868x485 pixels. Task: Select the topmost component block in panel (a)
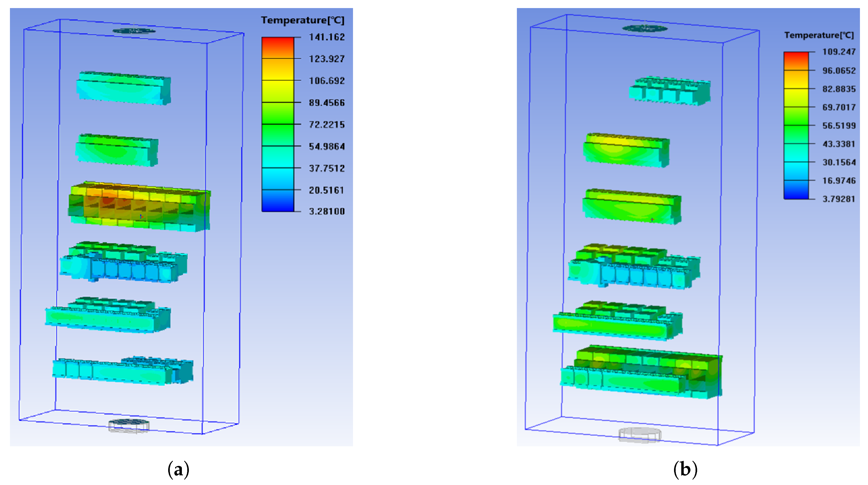point(124,88)
